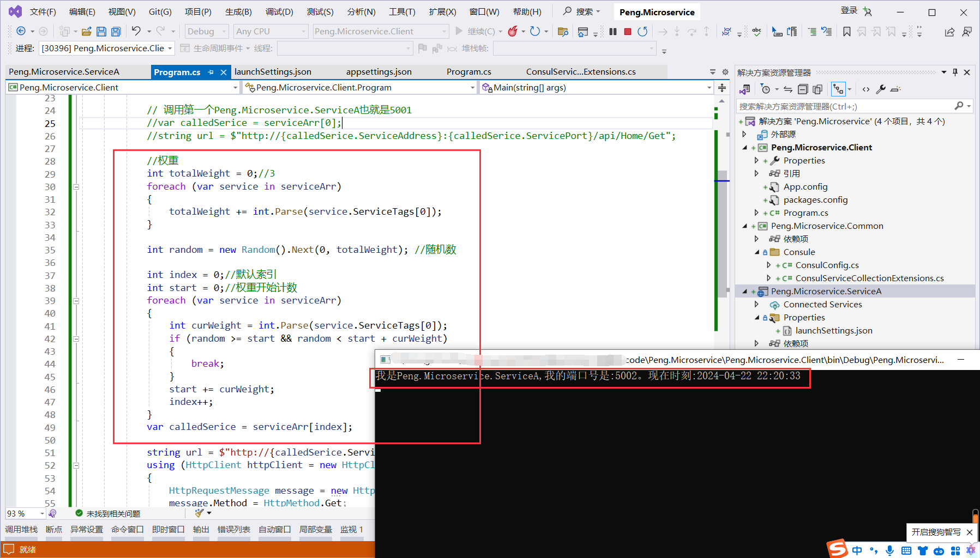Toggle pin on the active Program.cs tab
The width and height of the screenshot is (980, 558).
(211, 72)
